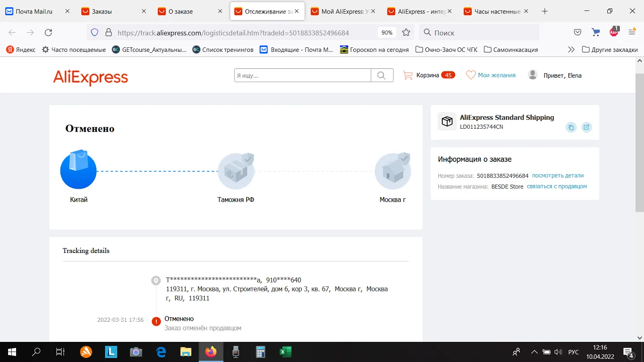
Task: Open Входящие - Почта bookmark
Action: click(297, 50)
